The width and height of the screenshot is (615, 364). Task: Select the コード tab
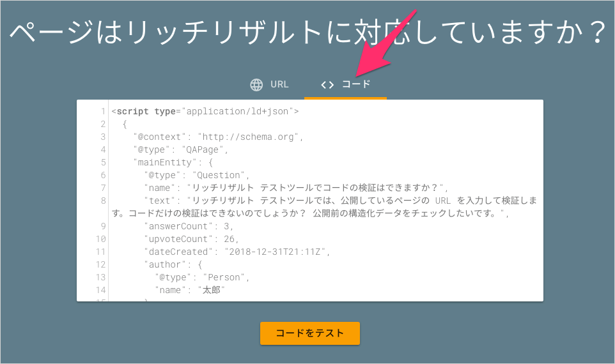[346, 85]
